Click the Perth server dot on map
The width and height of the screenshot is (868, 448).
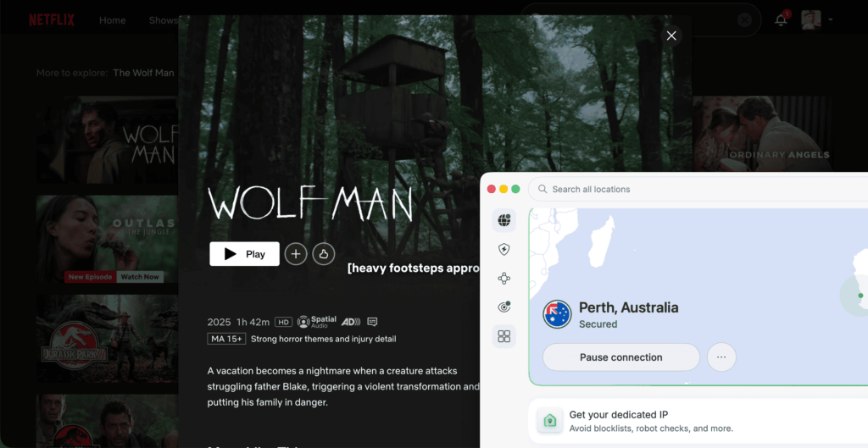click(860, 296)
